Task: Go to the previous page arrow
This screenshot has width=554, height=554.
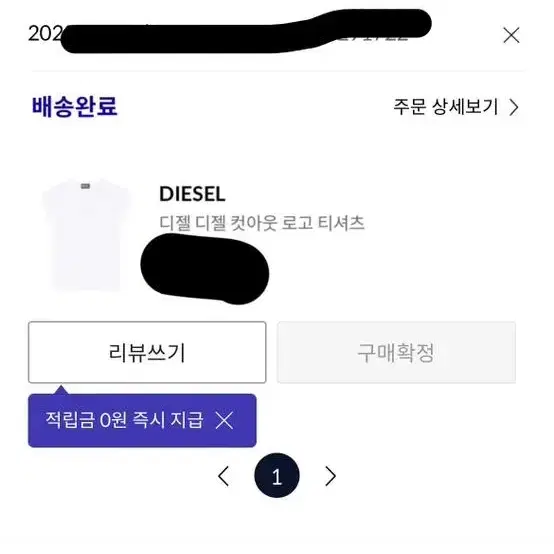Action: 224,476
